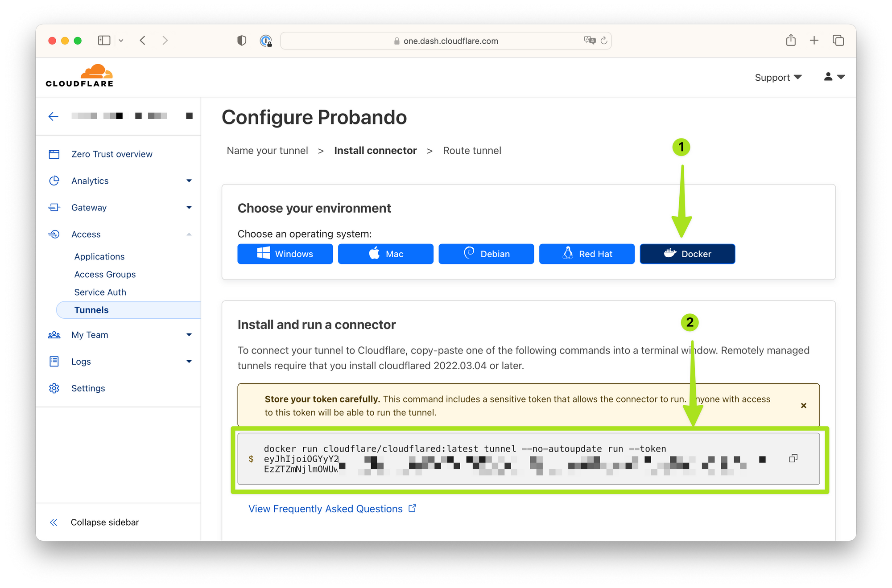
Task: Click the back arrow above the sidebar
Action: (54, 116)
